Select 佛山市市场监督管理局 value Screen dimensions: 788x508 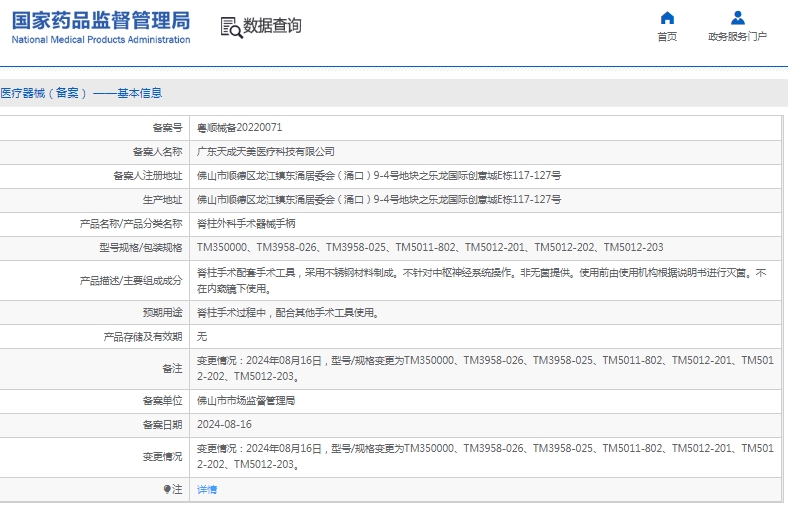pos(246,401)
